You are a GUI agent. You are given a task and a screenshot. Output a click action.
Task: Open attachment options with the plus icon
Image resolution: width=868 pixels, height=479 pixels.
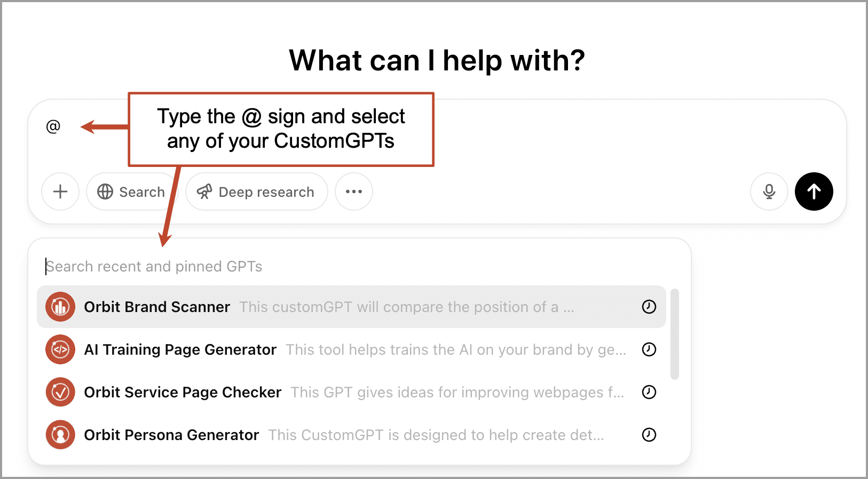click(60, 191)
